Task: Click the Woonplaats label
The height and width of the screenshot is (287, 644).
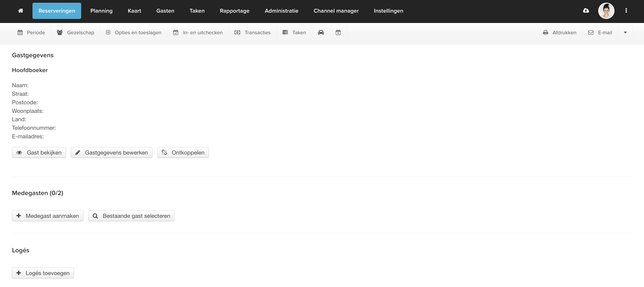Action: pos(28,111)
